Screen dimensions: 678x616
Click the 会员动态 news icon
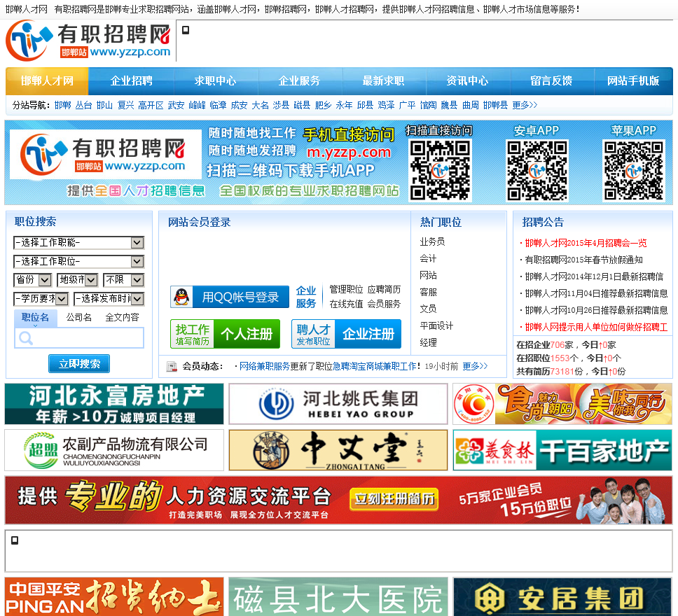pos(172,367)
